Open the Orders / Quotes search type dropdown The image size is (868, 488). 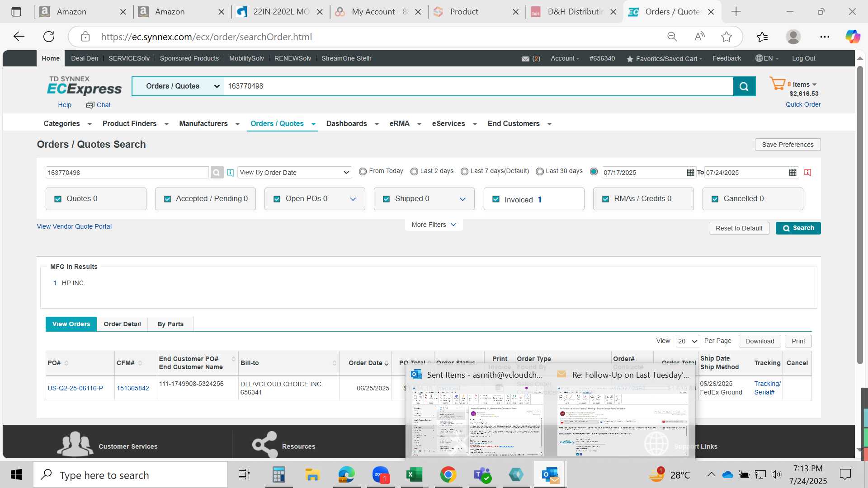[178, 86]
